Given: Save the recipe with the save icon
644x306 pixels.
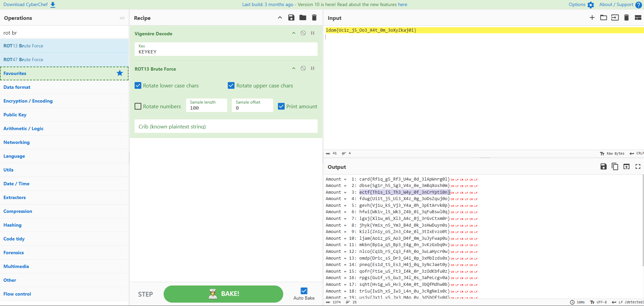Looking at the screenshot, I should 291,18.
